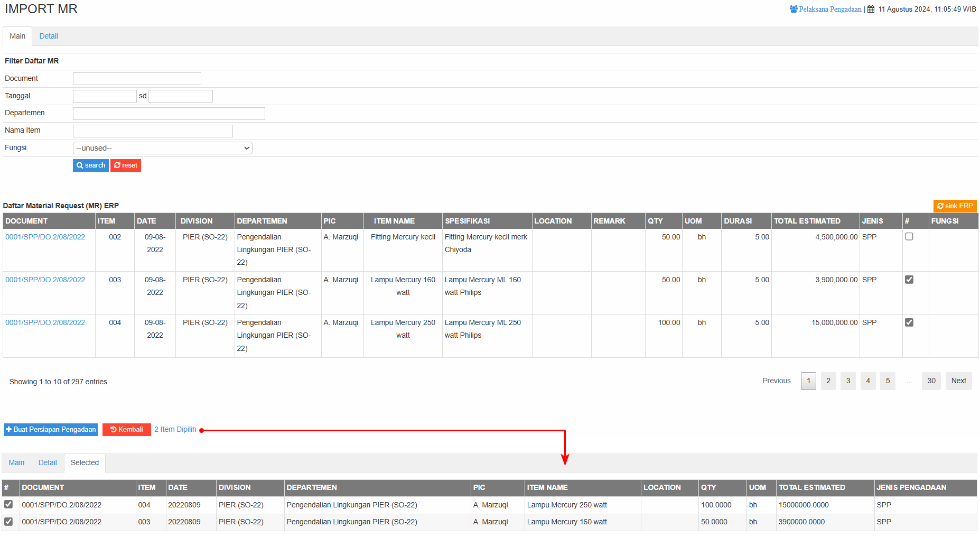The height and width of the screenshot is (537, 980).
Task: Switch to the top Detail tab
Action: (x=49, y=36)
